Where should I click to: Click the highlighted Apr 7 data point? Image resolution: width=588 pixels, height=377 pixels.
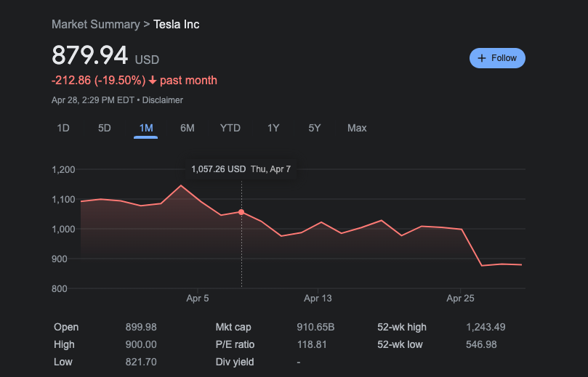pyautogui.click(x=241, y=212)
